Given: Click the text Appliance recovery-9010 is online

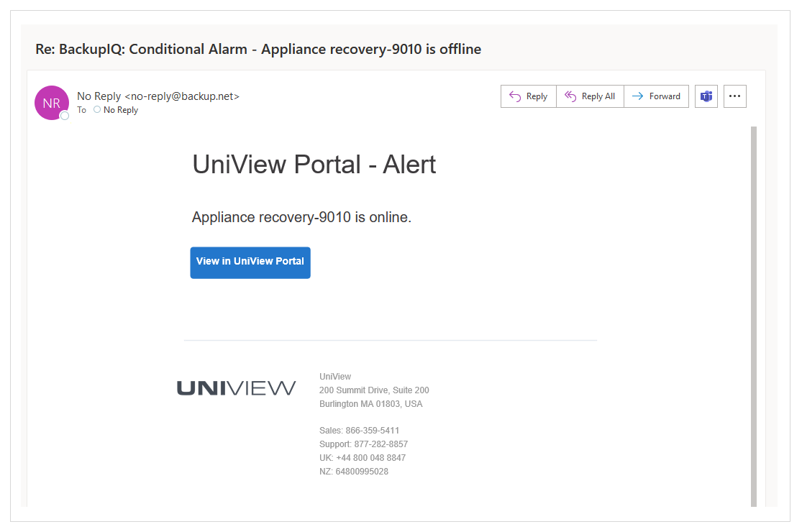Looking at the screenshot, I should [x=302, y=217].
